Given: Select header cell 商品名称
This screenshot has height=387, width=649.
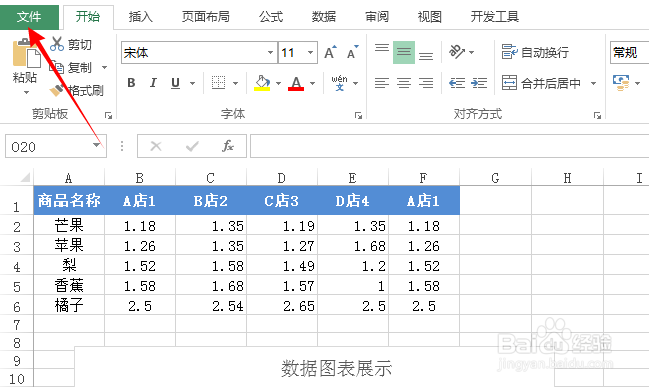Looking at the screenshot, I should pyautogui.click(x=69, y=200).
